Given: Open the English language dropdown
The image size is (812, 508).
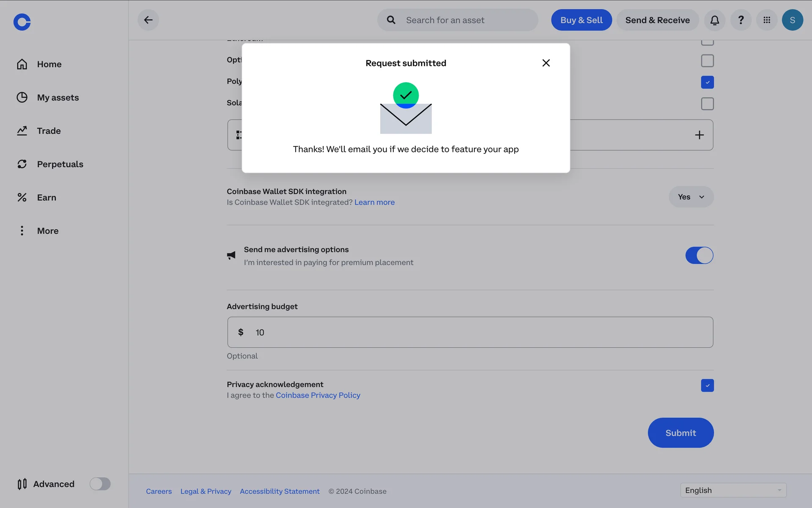Looking at the screenshot, I should pos(733,490).
